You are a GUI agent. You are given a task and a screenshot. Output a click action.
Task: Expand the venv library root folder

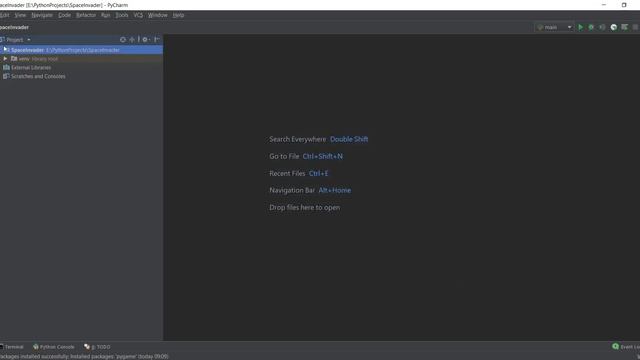tap(5, 59)
